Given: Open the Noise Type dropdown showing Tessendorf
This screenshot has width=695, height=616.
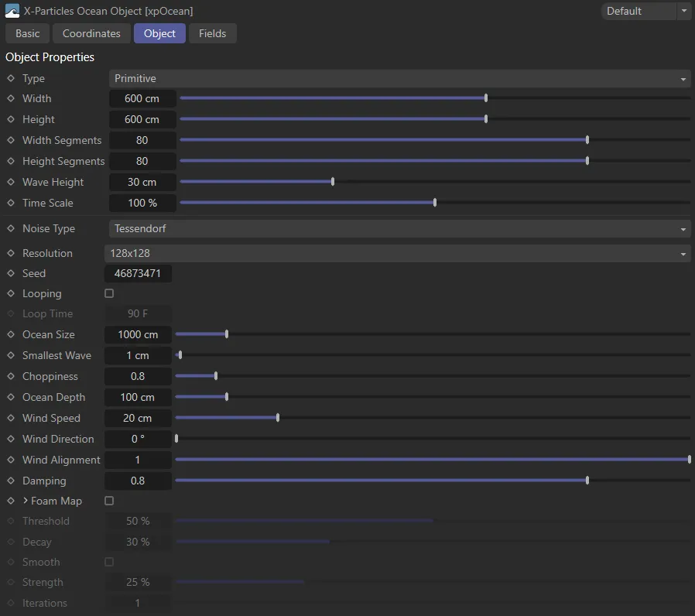Looking at the screenshot, I should (x=397, y=228).
